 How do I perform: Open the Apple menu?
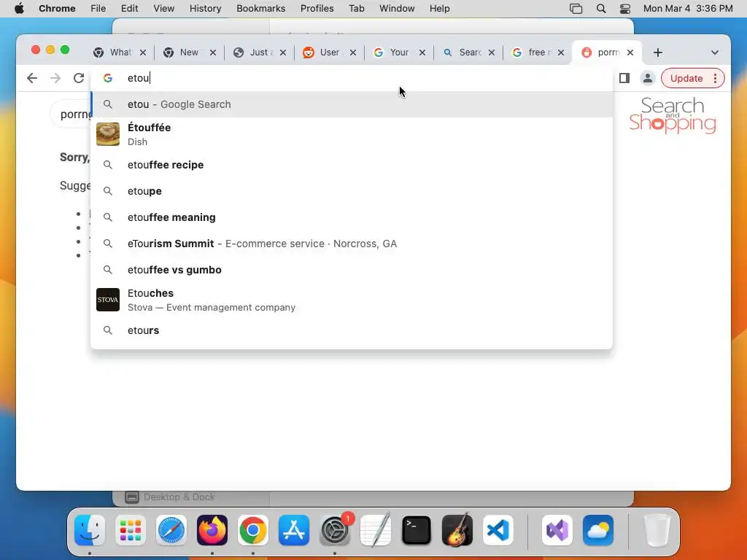[x=19, y=9]
